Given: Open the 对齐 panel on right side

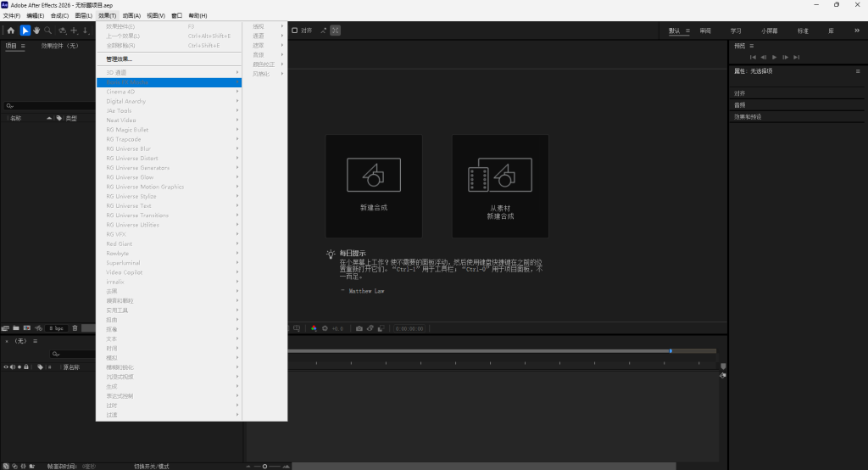Looking at the screenshot, I should tap(739, 93).
